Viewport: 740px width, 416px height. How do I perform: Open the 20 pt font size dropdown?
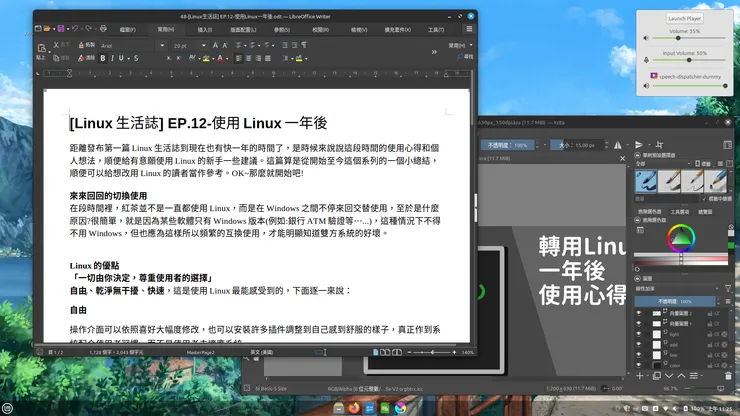coord(203,46)
